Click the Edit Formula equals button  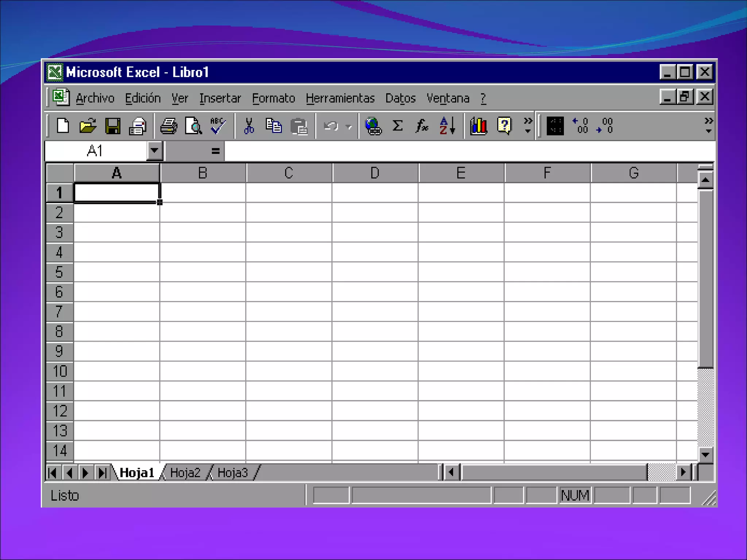[215, 151]
